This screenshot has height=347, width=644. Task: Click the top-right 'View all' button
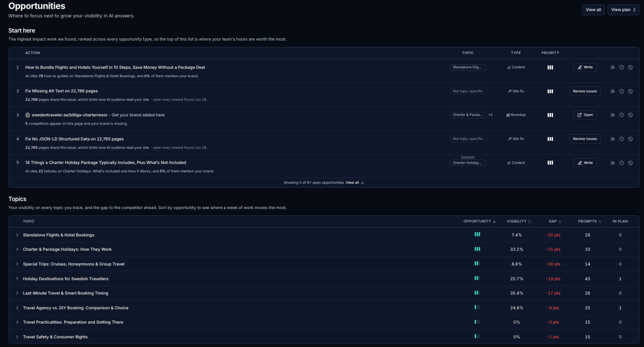tap(593, 10)
